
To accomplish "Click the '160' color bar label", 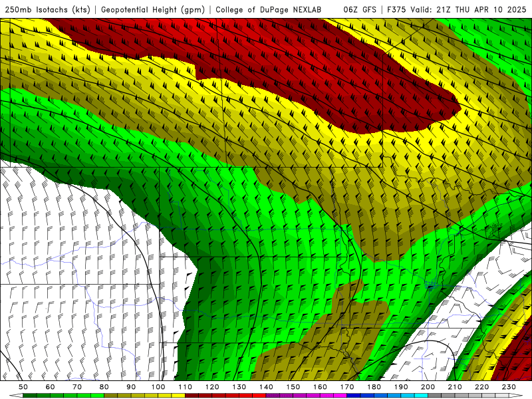I will coord(320,387).
